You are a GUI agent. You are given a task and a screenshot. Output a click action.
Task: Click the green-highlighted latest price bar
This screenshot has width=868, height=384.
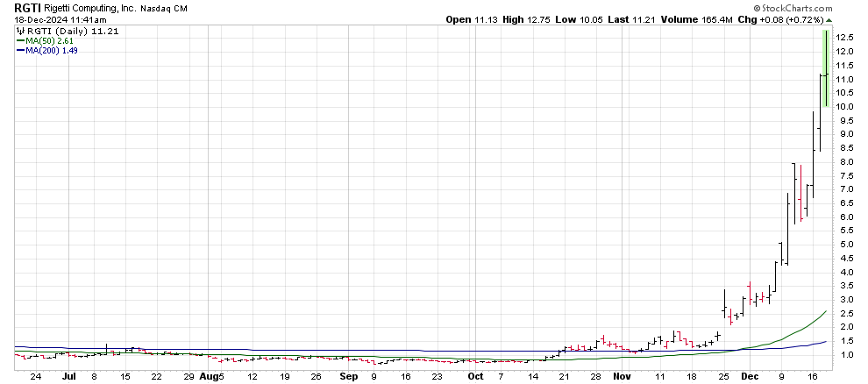pyautogui.click(x=826, y=68)
